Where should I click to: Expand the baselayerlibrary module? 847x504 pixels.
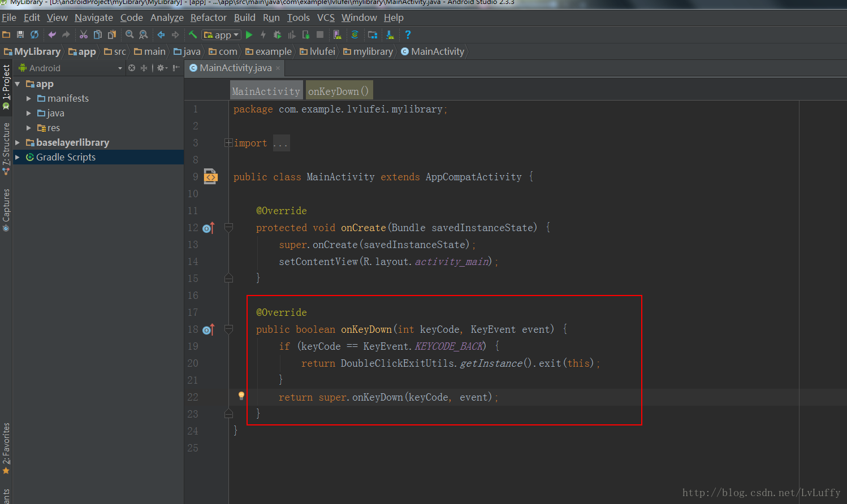[18, 142]
